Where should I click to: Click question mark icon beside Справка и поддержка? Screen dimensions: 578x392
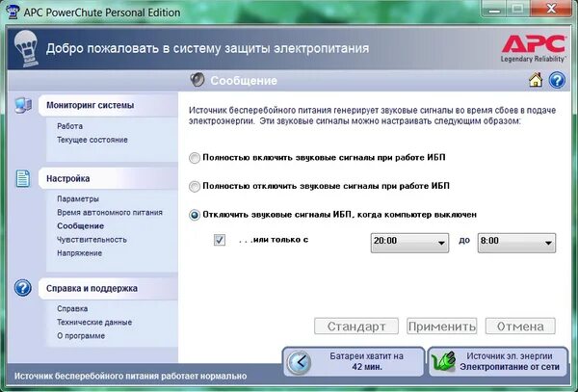[x=23, y=288]
